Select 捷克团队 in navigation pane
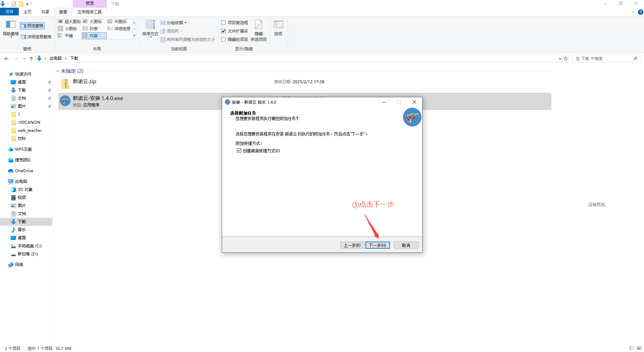Screen dimensions: 644x352 point(23,160)
